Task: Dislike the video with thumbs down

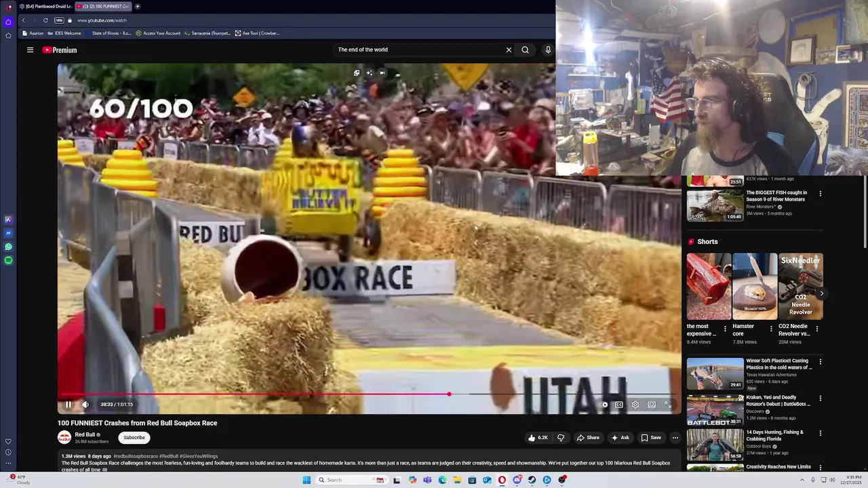Action: click(561, 438)
